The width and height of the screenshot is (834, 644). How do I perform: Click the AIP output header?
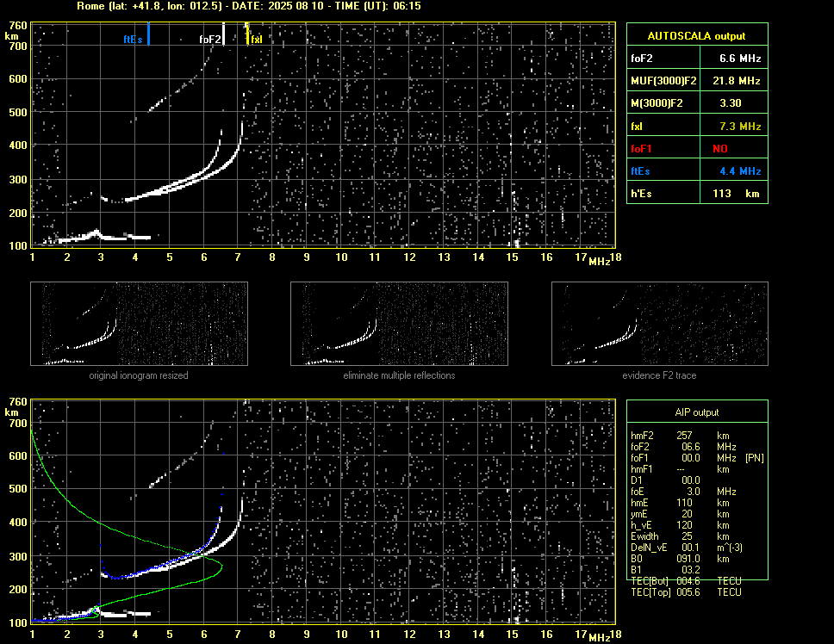pos(697,412)
